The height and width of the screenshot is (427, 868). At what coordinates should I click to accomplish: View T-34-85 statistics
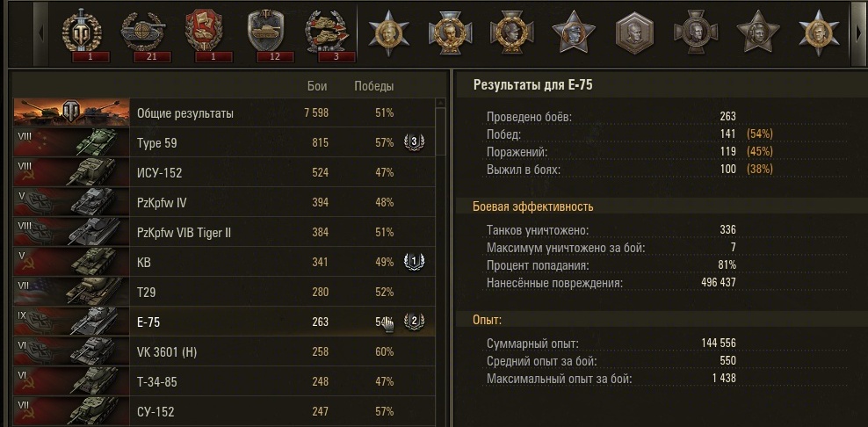click(160, 381)
